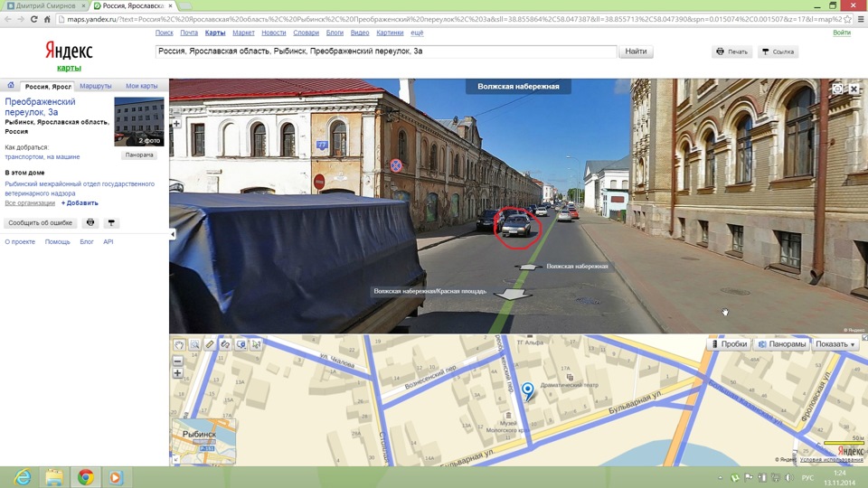Open Chrome from the taskbar
The height and width of the screenshot is (488, 868).
point(85,477)
